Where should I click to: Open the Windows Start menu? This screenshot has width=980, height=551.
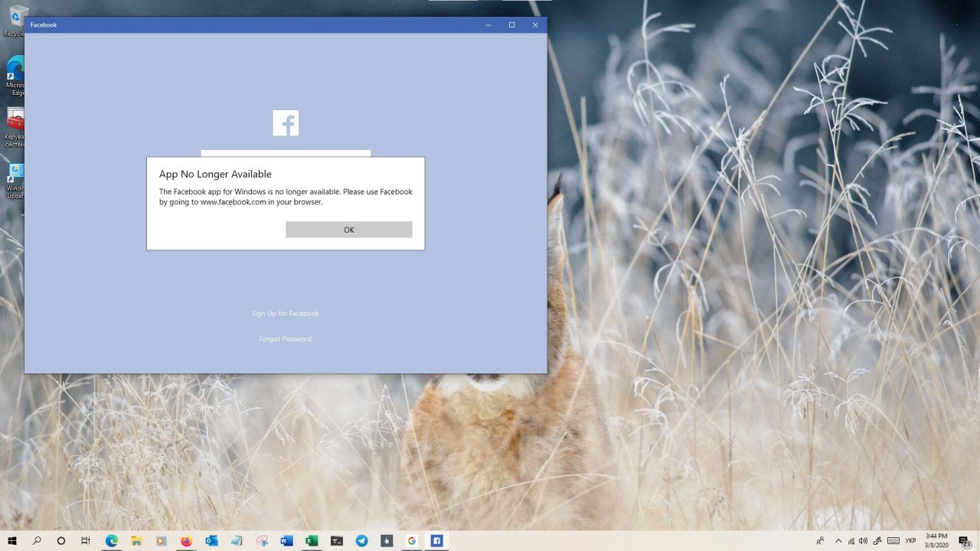(12, 540)
